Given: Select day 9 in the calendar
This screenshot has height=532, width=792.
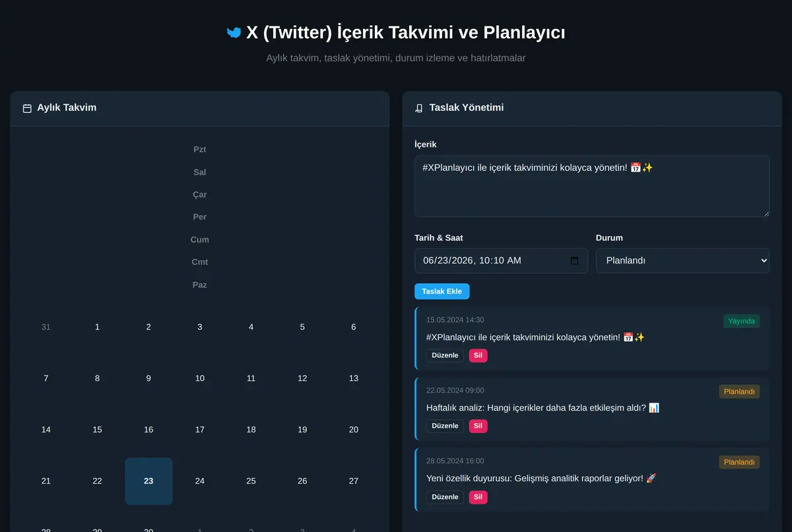Looking at the screenshot, I should [x=148, y=378].
